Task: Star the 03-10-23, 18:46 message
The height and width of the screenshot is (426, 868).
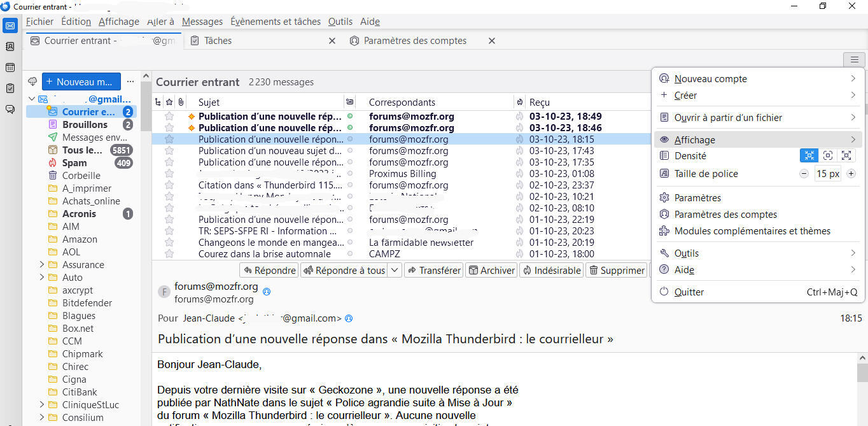Action: pyautogui.click(x=169, y=128)
